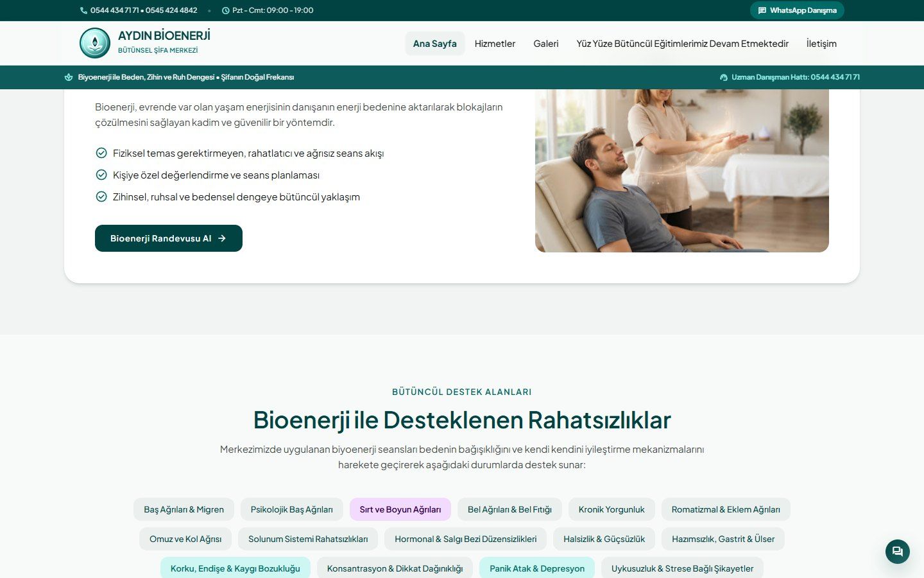Select the Kronik Yorgunluk tag
The width and height of the screenshot is (924, 578).
(x=612, y=509)
